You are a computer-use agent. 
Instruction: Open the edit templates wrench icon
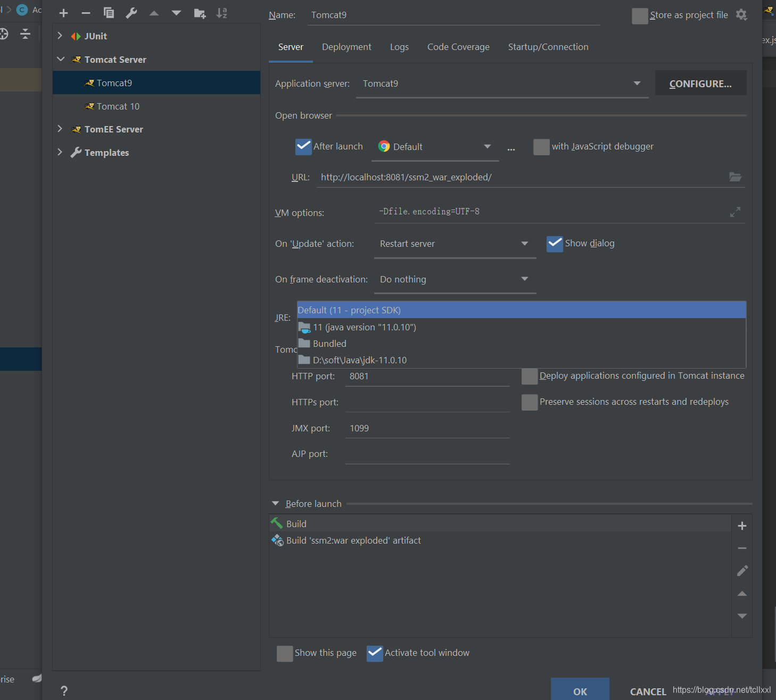pyautogui.click(x=131, y=13)
